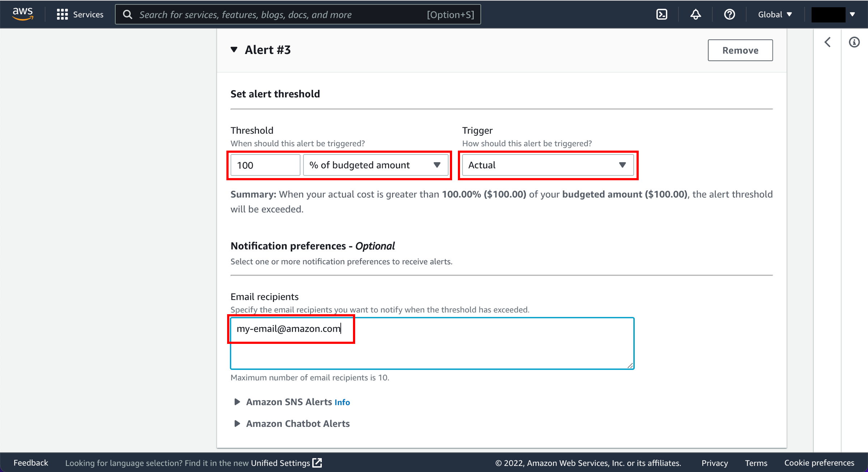Click the notifications bell icon
Image resolution: width=868 pixels, height=472 pixels.
(695, 14)
